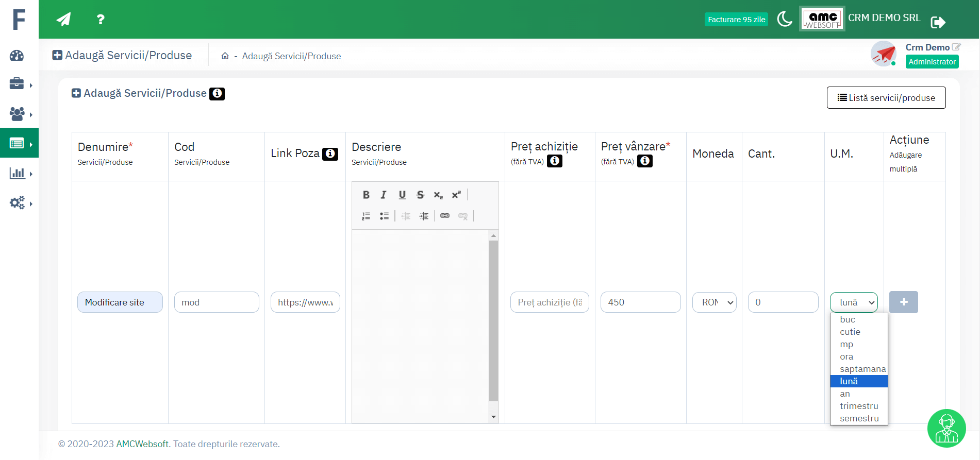Click the Listă servicii/produse button

tap(886, 98)
